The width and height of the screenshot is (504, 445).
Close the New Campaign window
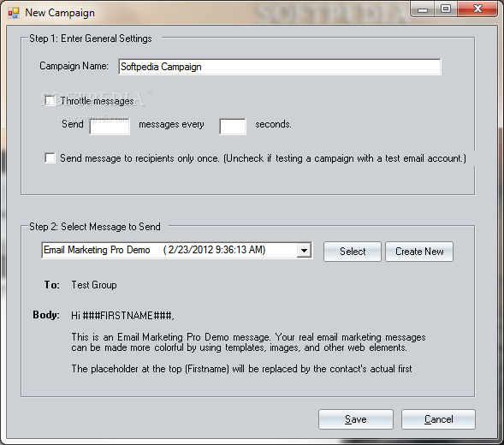click(x=477, y=9)
